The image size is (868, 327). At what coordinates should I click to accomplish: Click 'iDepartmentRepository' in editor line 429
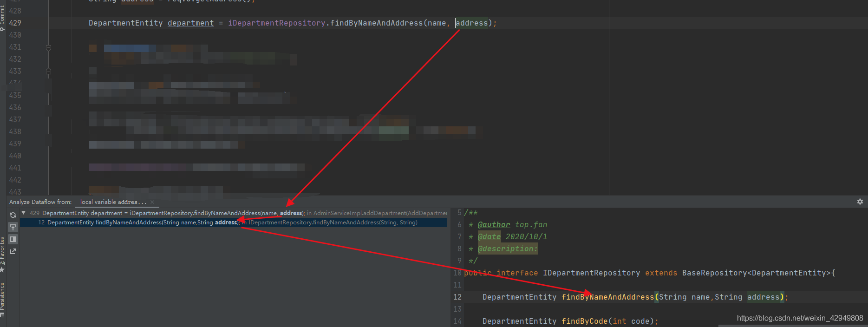click(x=277, y=23)
